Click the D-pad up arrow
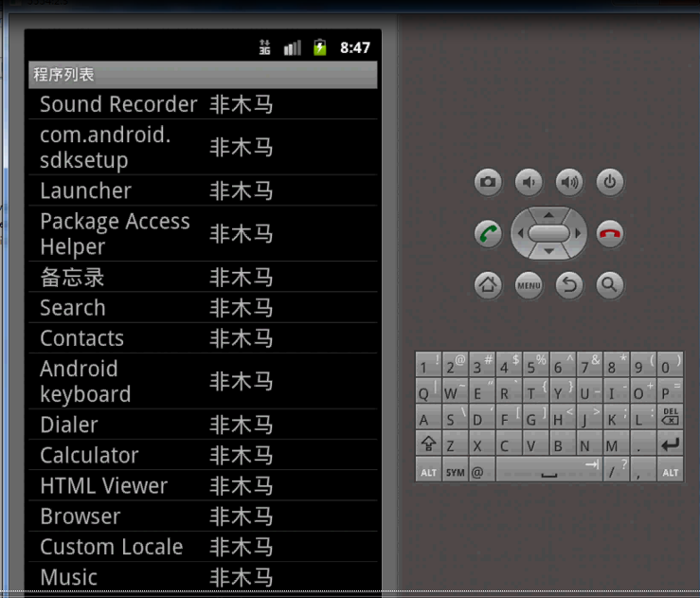This screenshot has width=700, height=598. coord(548,215)
